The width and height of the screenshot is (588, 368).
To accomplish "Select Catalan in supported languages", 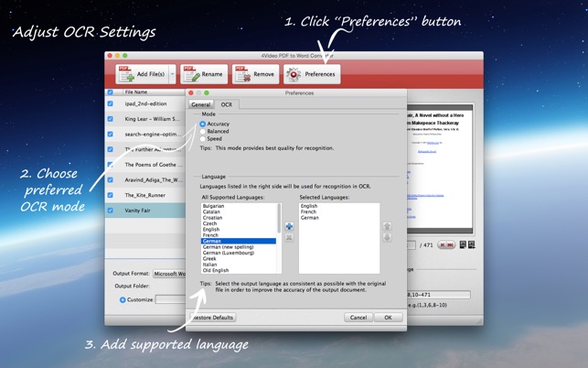I will click(211, 211).
